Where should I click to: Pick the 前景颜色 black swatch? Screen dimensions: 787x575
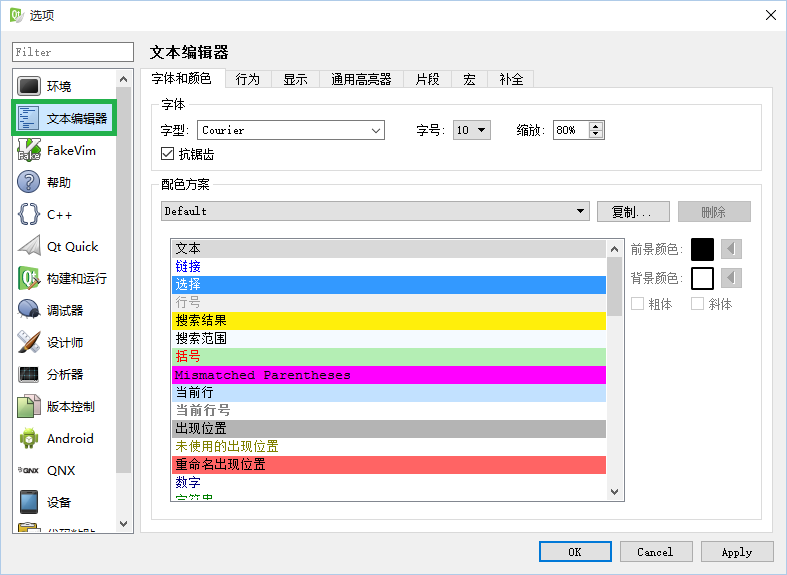(x=702, y=249)
